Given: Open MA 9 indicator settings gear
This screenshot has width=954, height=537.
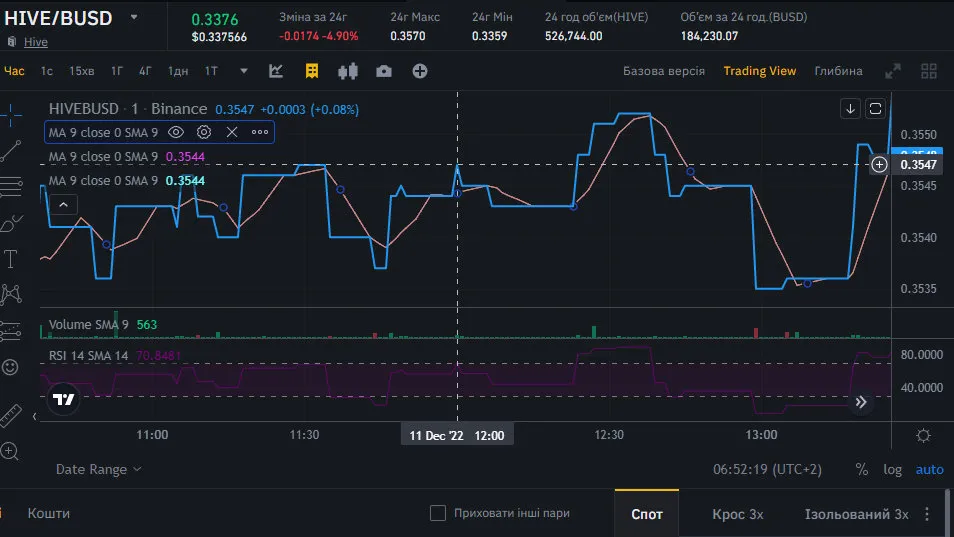Looking at the screenshot, I should pos(204,132).
